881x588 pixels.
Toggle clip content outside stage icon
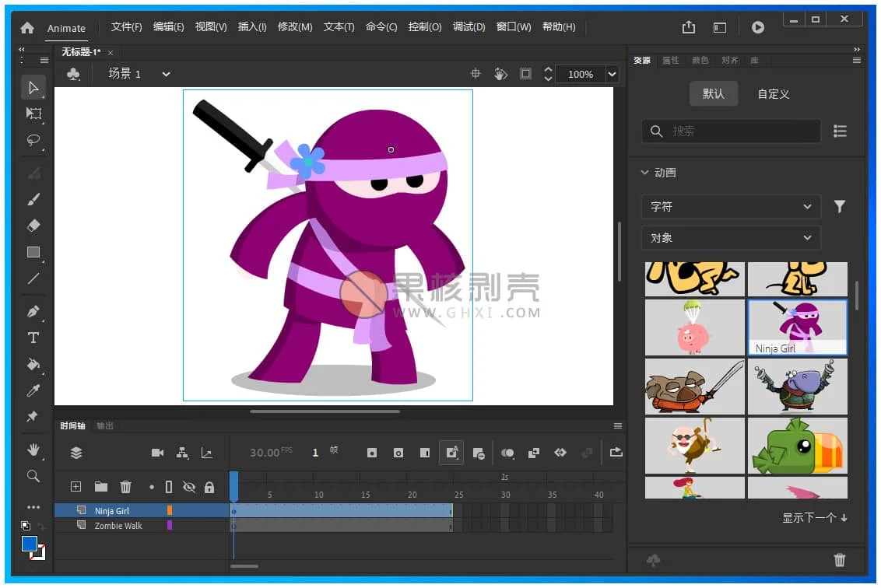coord(525,74)
